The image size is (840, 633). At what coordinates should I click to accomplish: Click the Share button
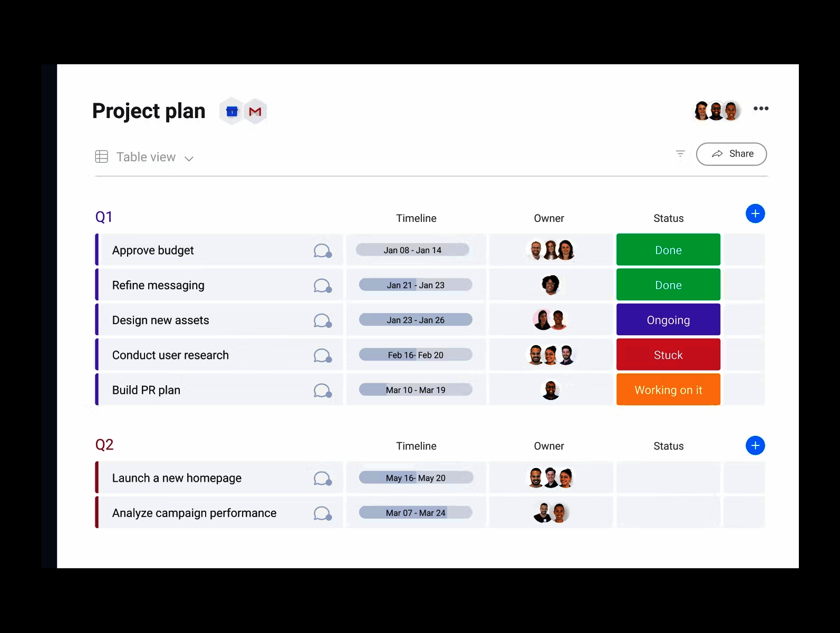click(731, 154)
